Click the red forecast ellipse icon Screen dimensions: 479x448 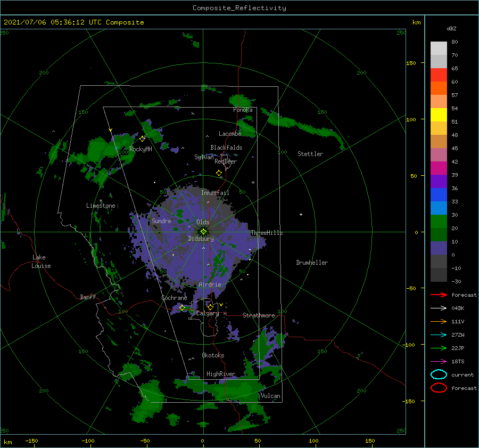[439, 388]
